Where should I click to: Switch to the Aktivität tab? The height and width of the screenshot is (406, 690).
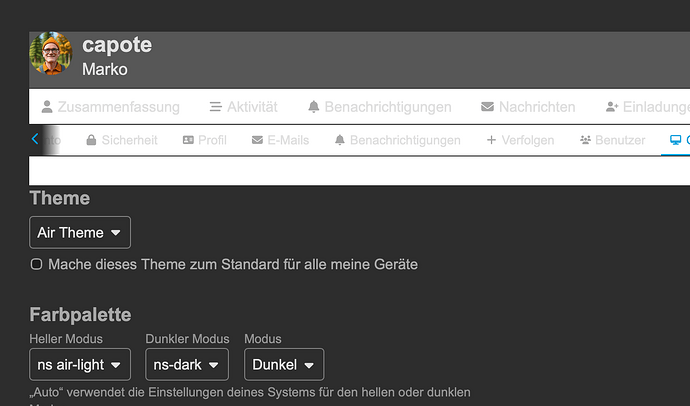click(243, 107)
